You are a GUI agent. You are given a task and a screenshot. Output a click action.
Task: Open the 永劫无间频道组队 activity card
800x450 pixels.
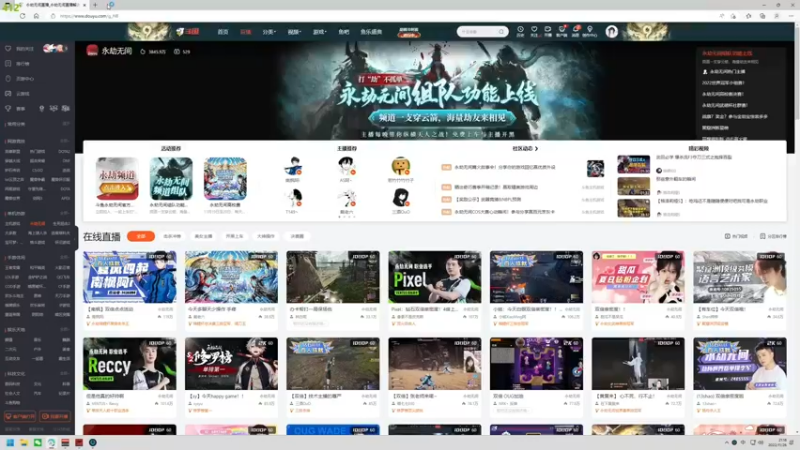click(171, 179)
